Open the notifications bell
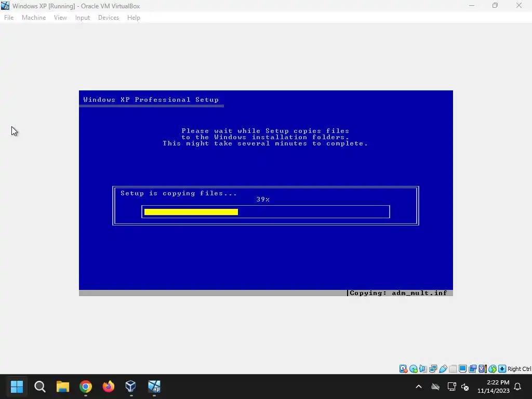532x399 pixels. [518, 387]
